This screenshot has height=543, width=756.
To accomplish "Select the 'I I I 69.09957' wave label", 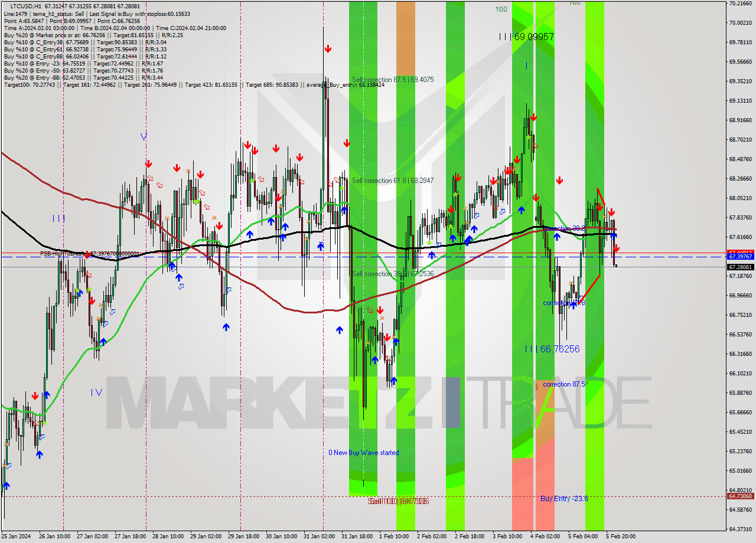I will (526, 37).
